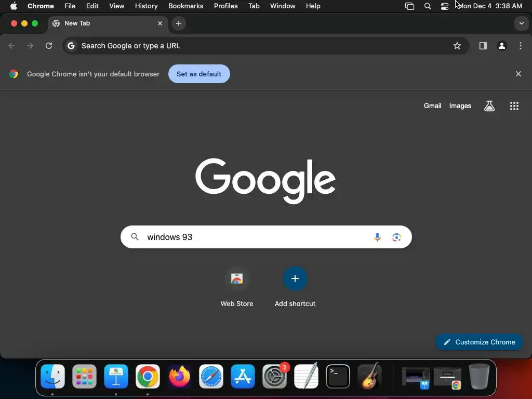Open the View menu
Screen dimensions: 532x399
tap(117, 6)
